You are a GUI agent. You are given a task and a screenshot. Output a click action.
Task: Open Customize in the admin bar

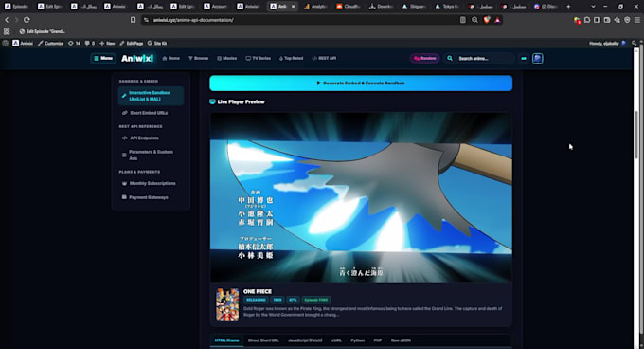coord(51,44)
